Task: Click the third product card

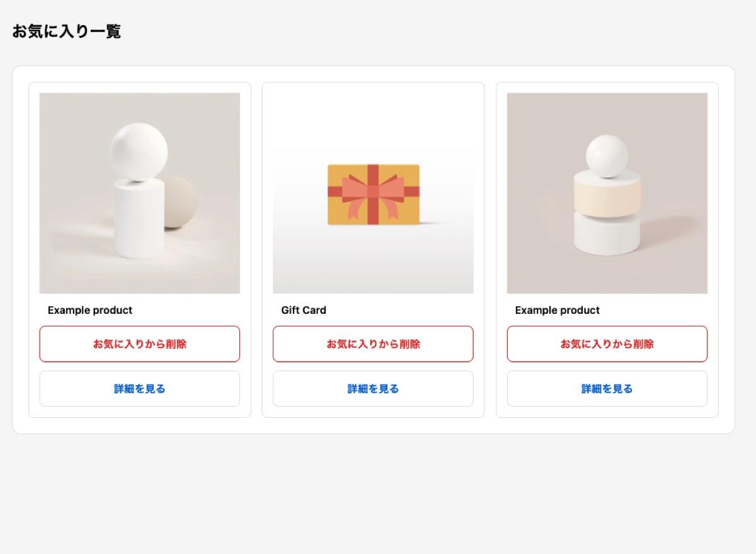Action: (x=607, y=249)
